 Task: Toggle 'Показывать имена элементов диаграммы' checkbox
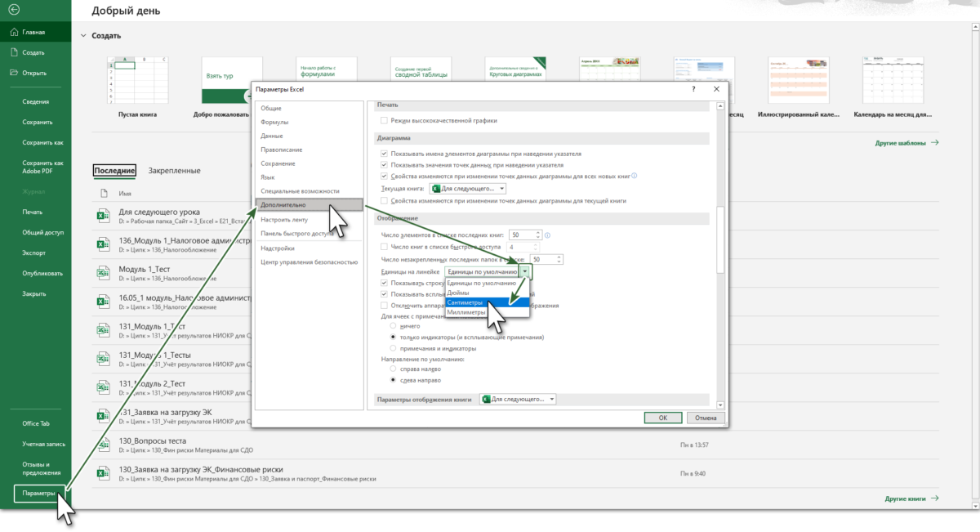click(x=385, y=154)
